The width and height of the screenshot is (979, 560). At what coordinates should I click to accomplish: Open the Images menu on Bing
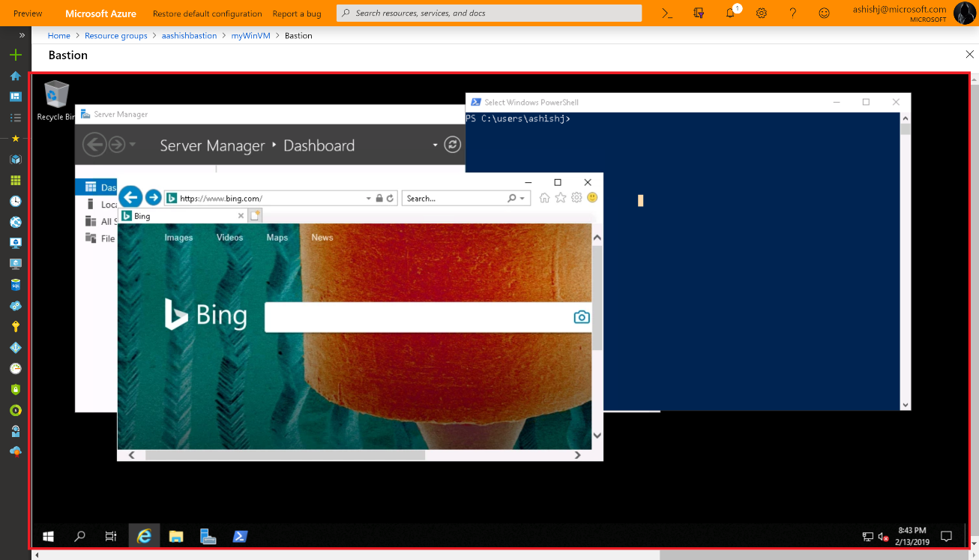click(178, 238)
